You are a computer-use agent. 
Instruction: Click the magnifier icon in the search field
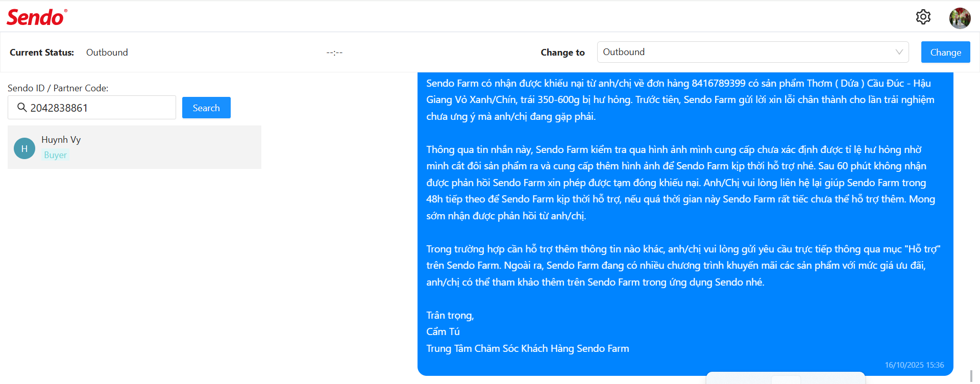pos(22,108)
